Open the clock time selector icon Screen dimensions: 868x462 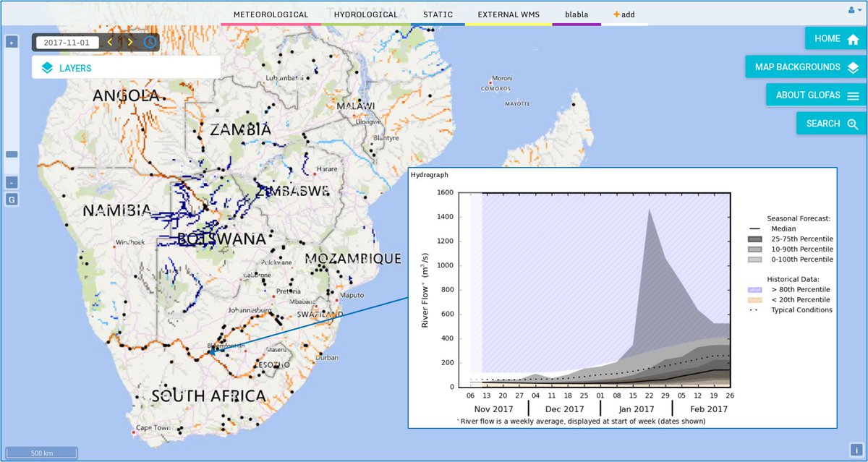pyautogui.click(x=149, y=42)
